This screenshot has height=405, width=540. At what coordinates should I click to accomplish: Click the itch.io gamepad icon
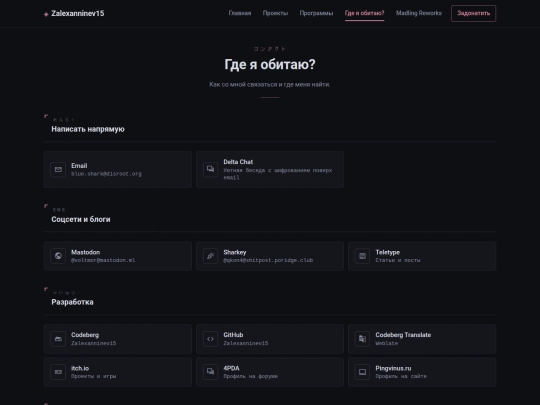58,372
